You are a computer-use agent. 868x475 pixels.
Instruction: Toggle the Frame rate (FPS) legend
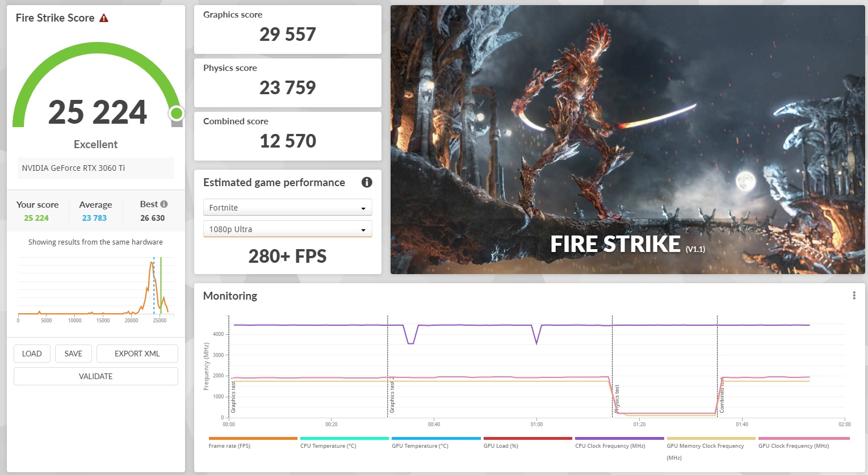tap(253, 443)
